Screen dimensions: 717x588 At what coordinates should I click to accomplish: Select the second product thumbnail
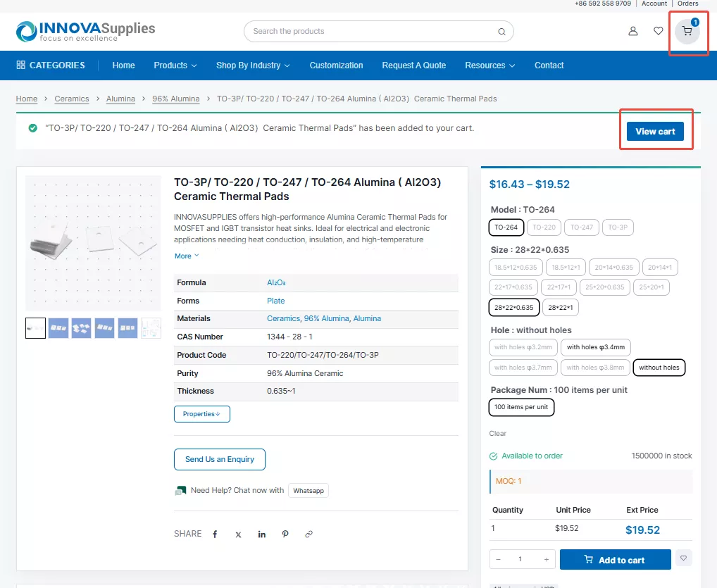tap(58, 328)
